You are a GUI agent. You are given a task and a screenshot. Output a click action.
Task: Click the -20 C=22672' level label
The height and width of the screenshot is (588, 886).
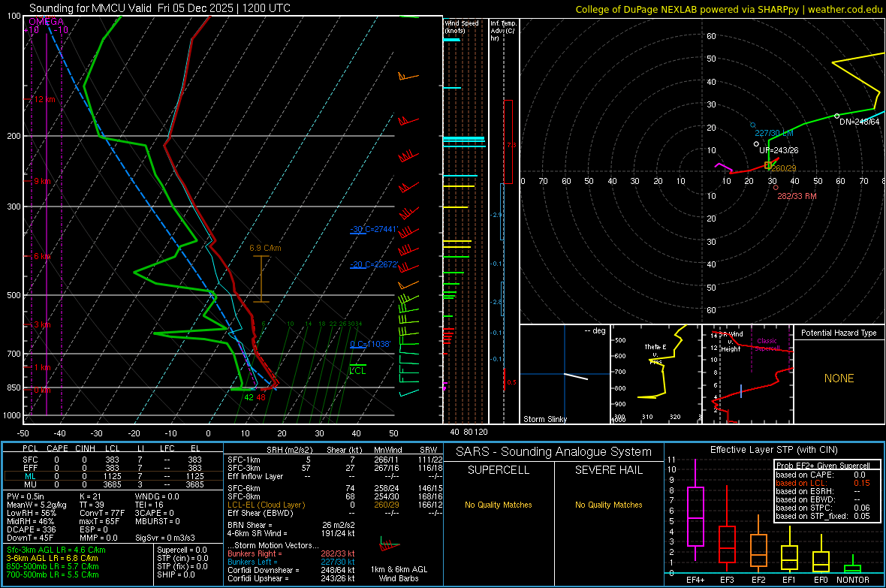[374, 264]
